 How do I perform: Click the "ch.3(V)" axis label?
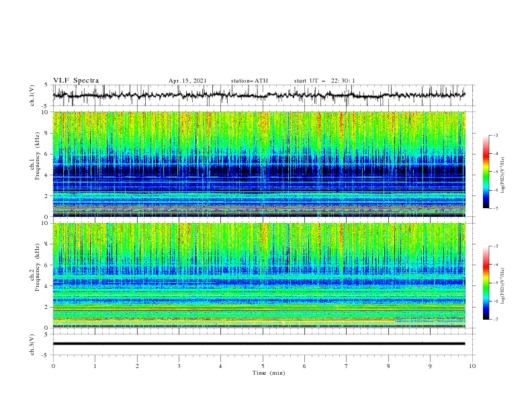(32, 345)
